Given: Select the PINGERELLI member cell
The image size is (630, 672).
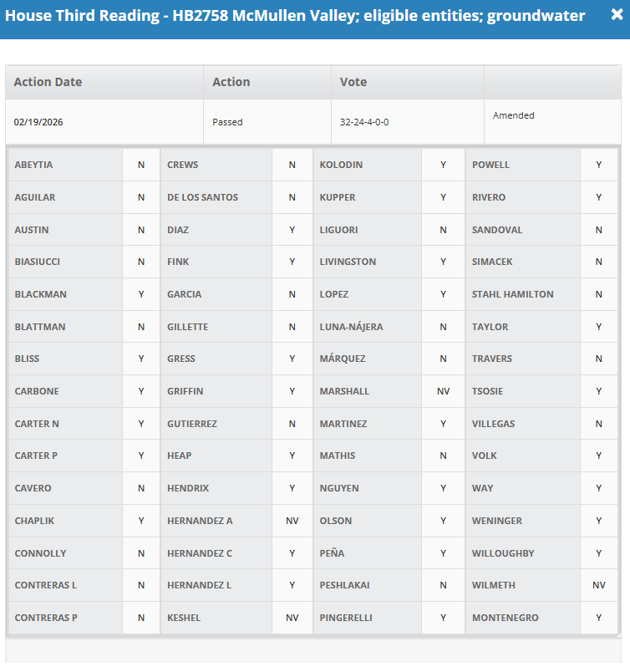Looking at the screenshot, I should (x=345, y=618).
